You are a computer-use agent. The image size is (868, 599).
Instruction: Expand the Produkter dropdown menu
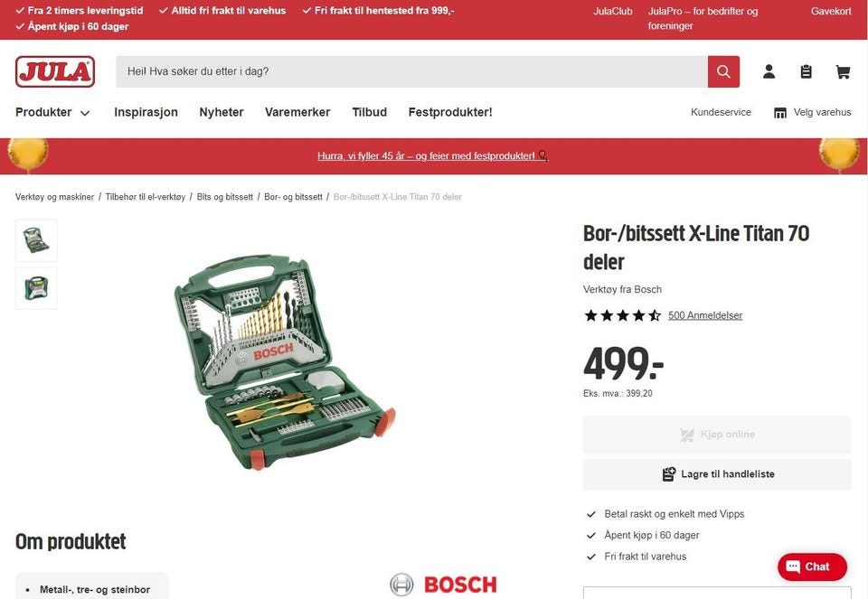click(x=52, y=112)
